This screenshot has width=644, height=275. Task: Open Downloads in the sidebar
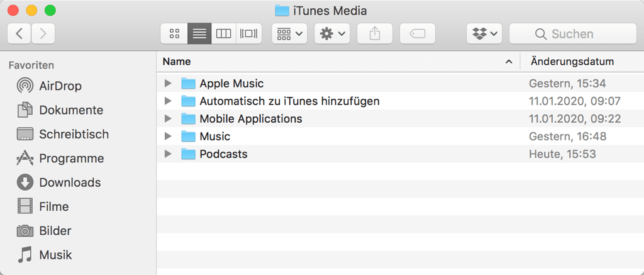[58, 182]
